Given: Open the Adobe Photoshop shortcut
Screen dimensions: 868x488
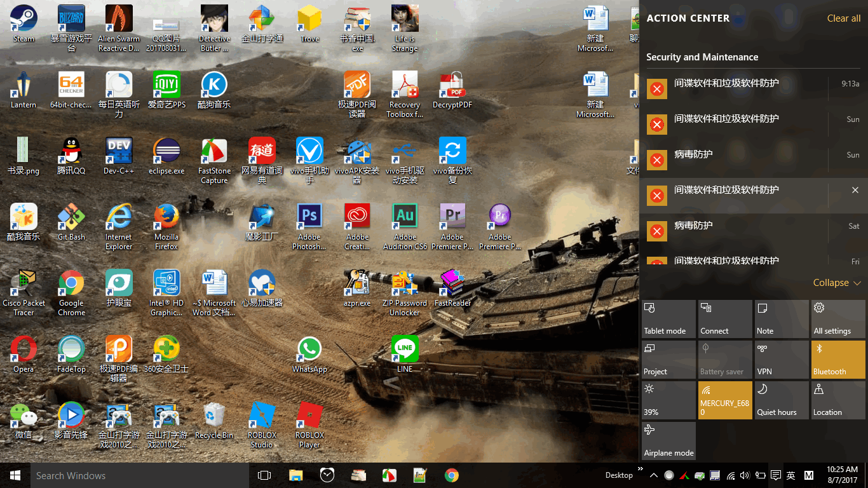Looking at the screenshot, I should [309, 227].
